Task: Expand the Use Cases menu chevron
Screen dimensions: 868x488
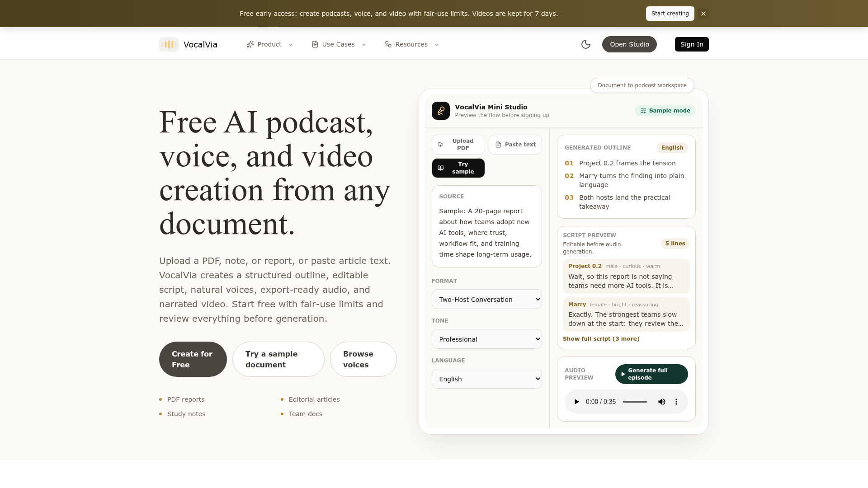Action: click(x=364, y=44)
